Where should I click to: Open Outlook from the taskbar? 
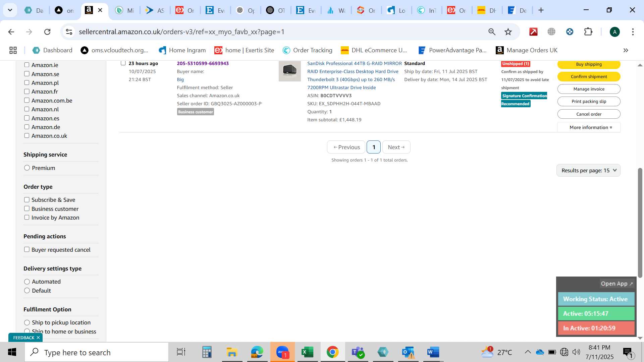point(408,352)
